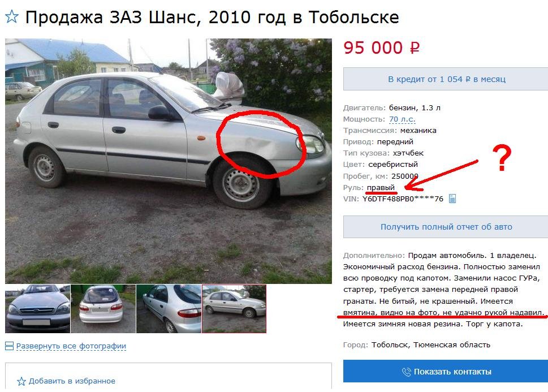The image size is (548, 392).
Task: Click the phone icon in Показать контакты
Action: pyautogui.click(x=407, y=372)
